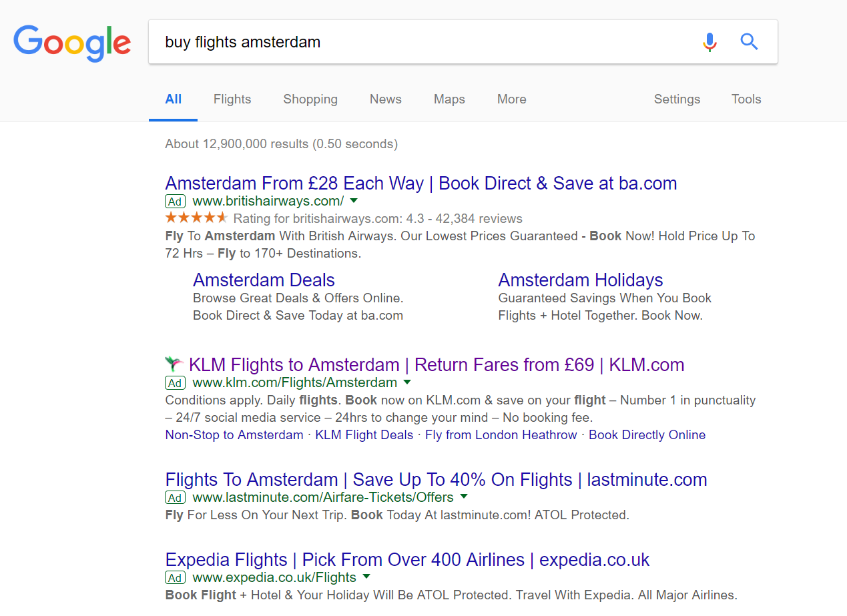
Task: Select the All results tab
Action: click(174, 99)
